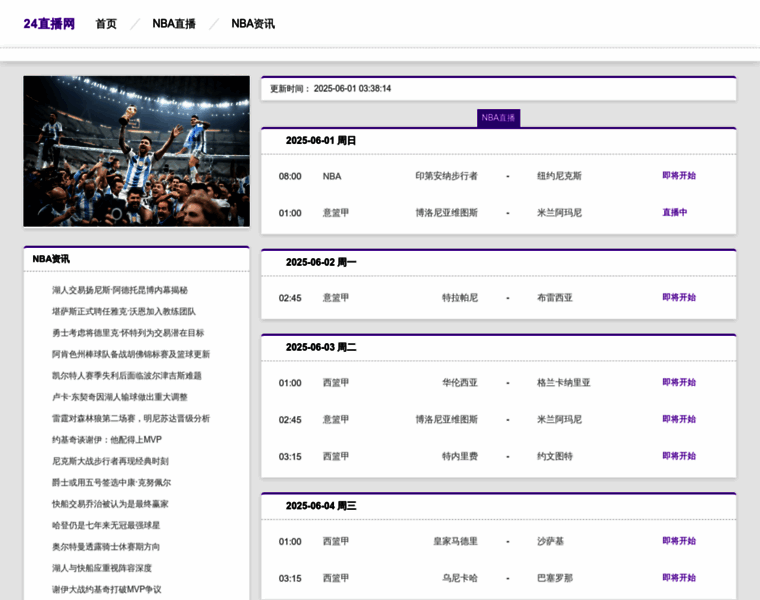Viewport: 760px width, 600px height.
Task: Select team name 格兰卡纳里亚
Action: click(x=564, y=383)
